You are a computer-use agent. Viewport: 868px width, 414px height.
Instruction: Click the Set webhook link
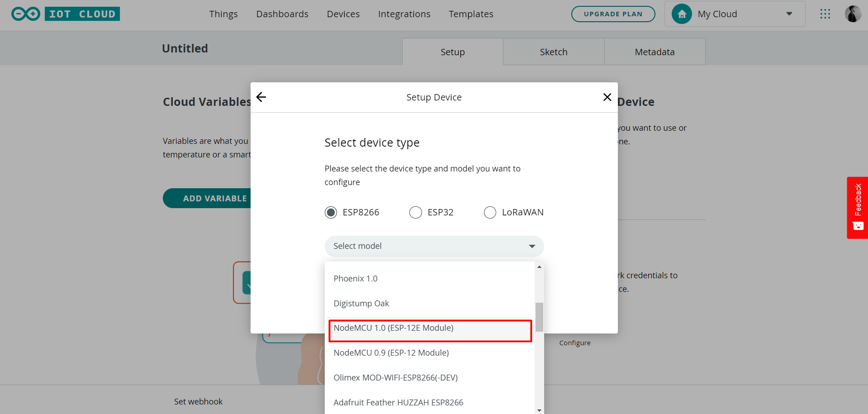tap(198, 402)
